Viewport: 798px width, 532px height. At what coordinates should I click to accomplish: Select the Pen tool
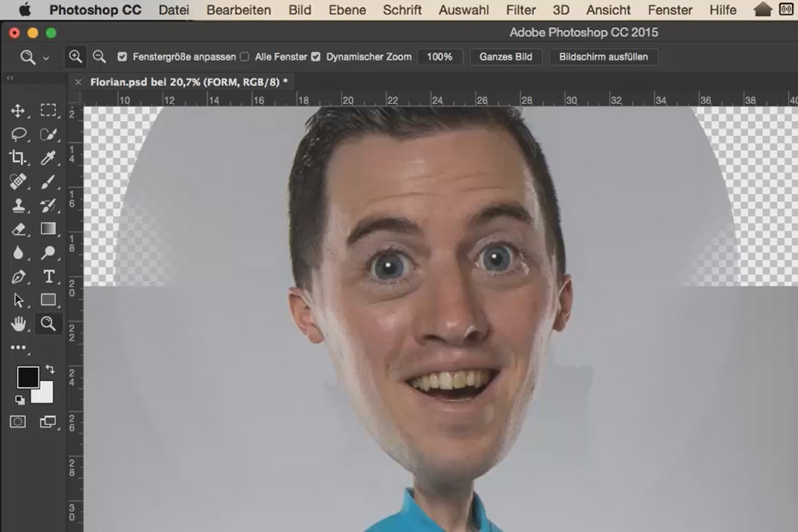tap(18, 277)
